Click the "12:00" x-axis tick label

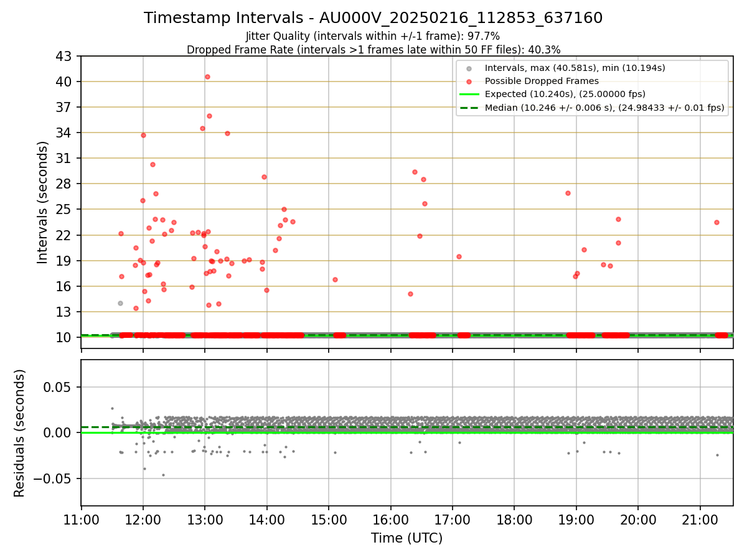pyautogui.click(x=143, y=520)
